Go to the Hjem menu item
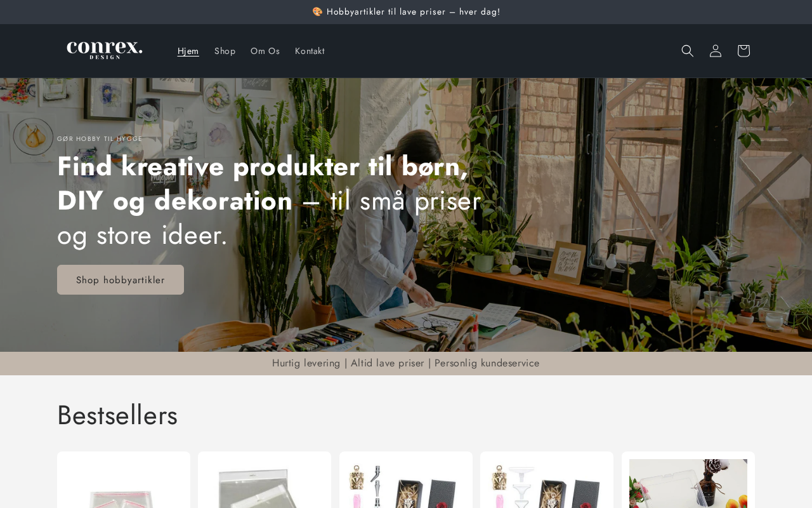This screenshot has width=812, height=508. (x=188, y=51)
